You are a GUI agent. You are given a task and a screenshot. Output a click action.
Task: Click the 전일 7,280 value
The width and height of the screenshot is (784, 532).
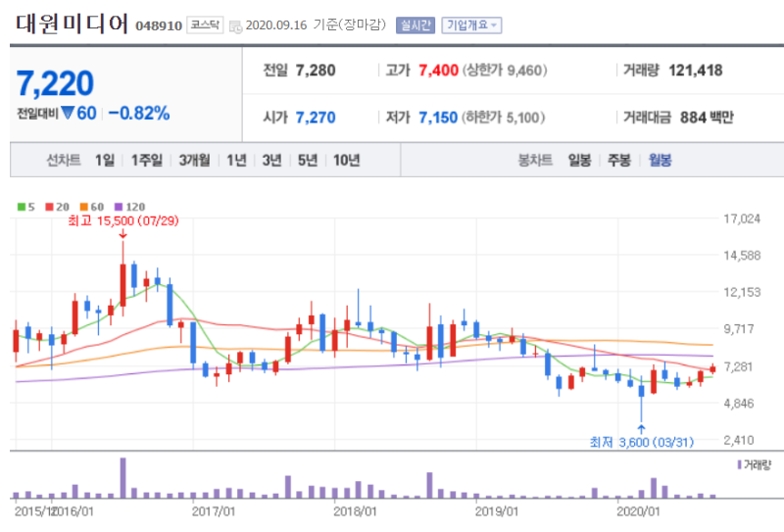click(316, 71)
